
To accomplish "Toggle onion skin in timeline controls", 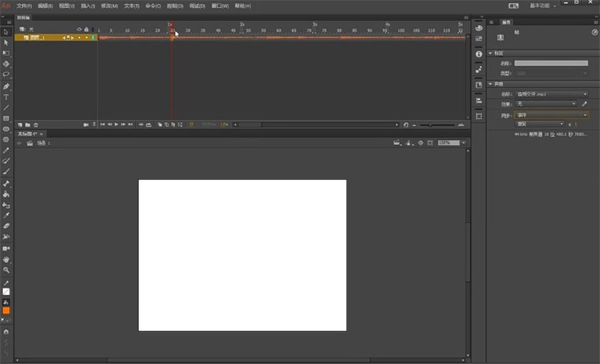I will [x=160, y=125].
